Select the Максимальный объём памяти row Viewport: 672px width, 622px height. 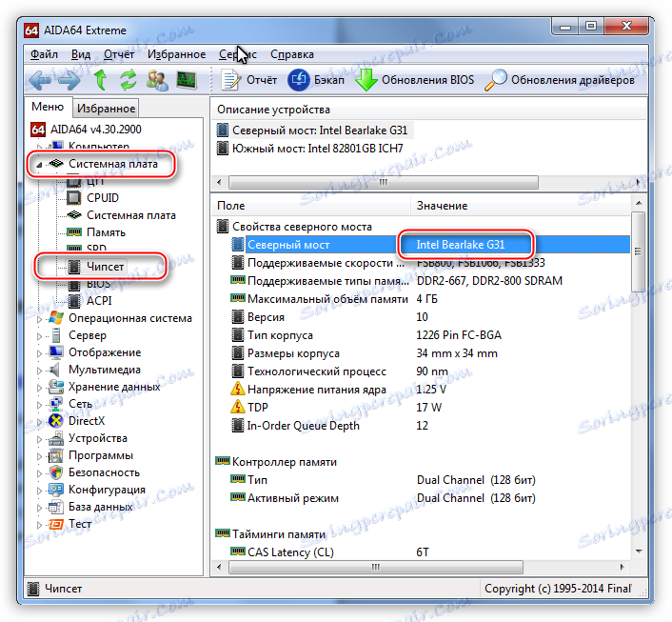(430, 299)
